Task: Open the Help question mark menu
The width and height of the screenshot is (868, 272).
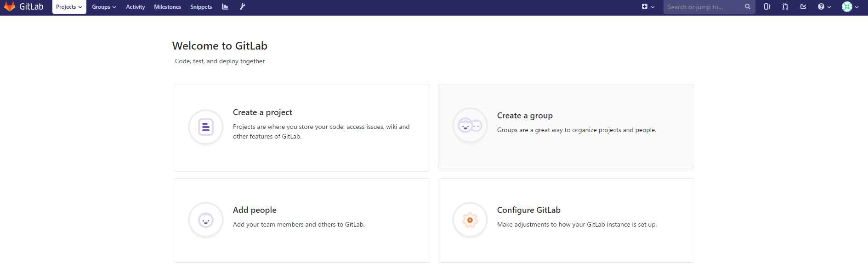Action: [x=824, y=7]
